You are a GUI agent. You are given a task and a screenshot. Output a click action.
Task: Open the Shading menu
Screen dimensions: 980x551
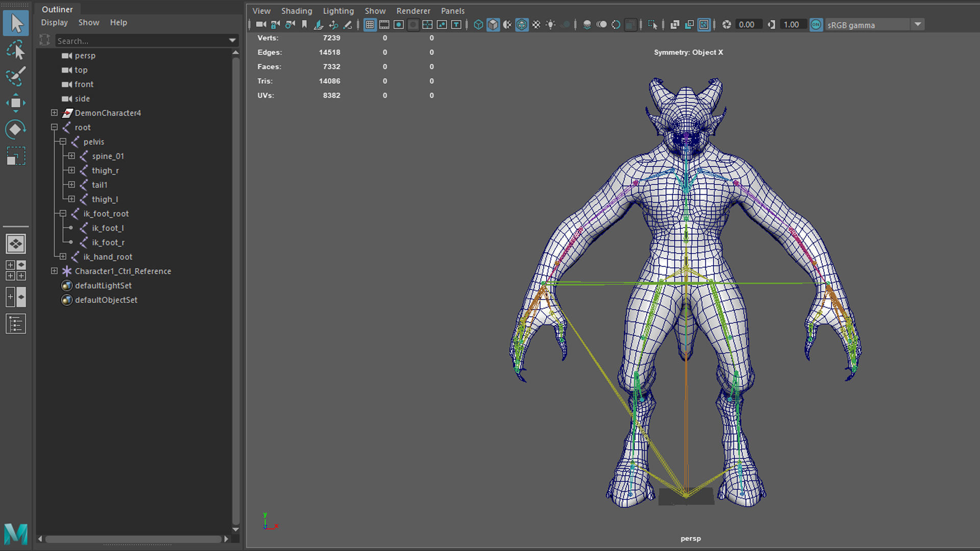[297, 11]
